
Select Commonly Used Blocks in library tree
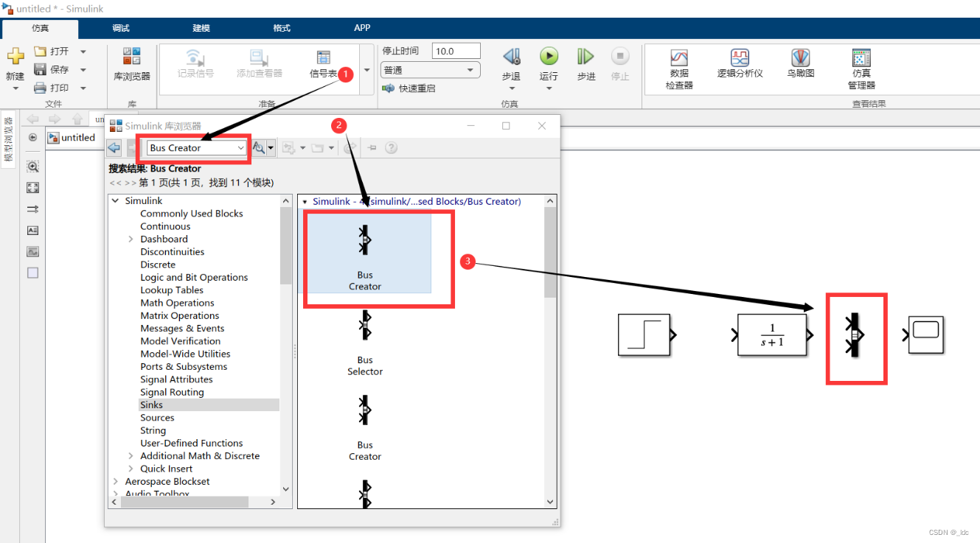point(192,214)
